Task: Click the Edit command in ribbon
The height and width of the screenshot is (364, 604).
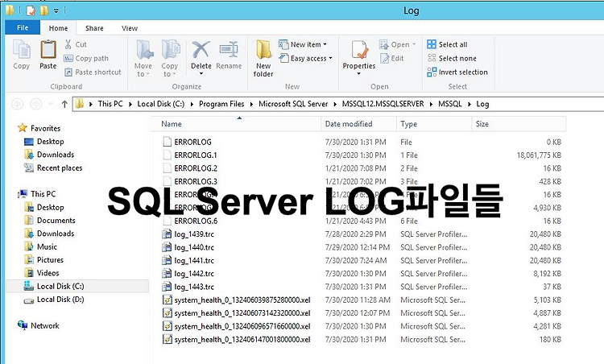Action: [x=392, y=58]
